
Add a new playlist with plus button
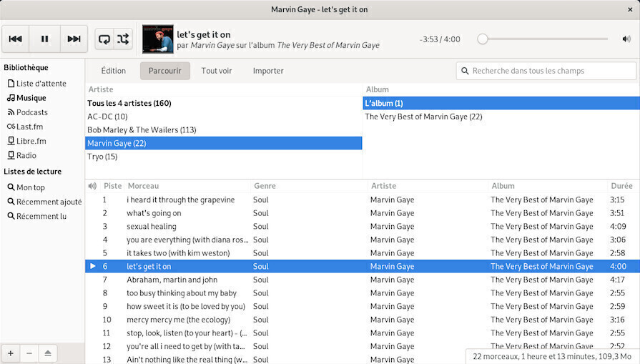click(11, 353)
